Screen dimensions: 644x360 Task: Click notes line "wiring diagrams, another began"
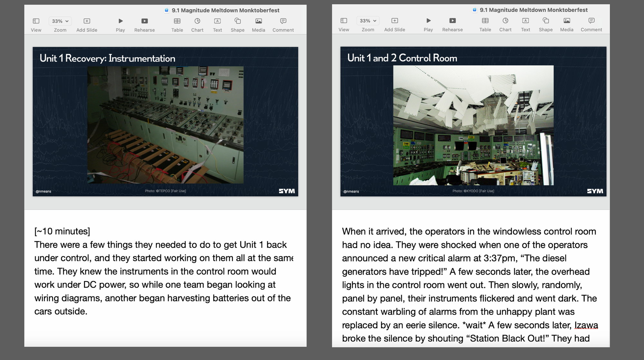point(162,298)
